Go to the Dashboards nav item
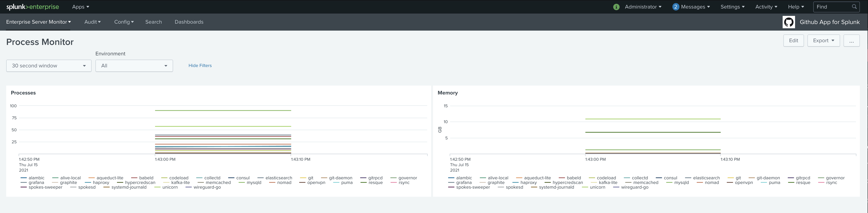This screenshot has height=213, width=868. [189, 22]
